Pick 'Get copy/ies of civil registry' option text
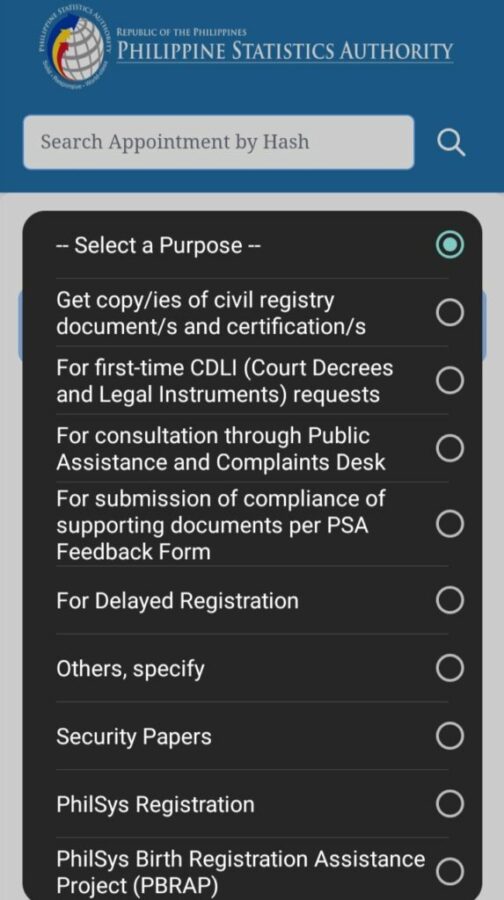This screenshot has height=900, width=504. 195,300
